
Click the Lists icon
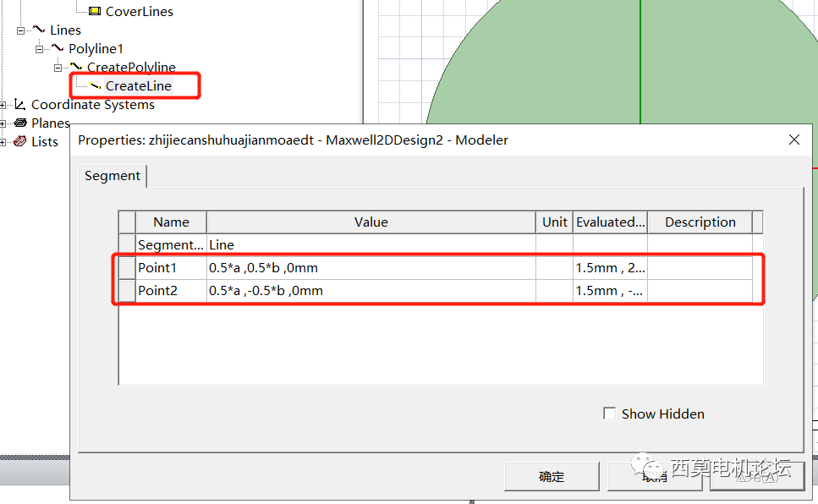[20, 141]
